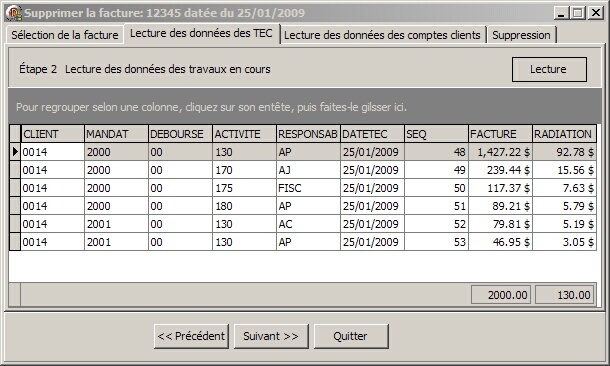Select responsable cell FISC
The height and width of the screenshot is (366, 610).
308,188
